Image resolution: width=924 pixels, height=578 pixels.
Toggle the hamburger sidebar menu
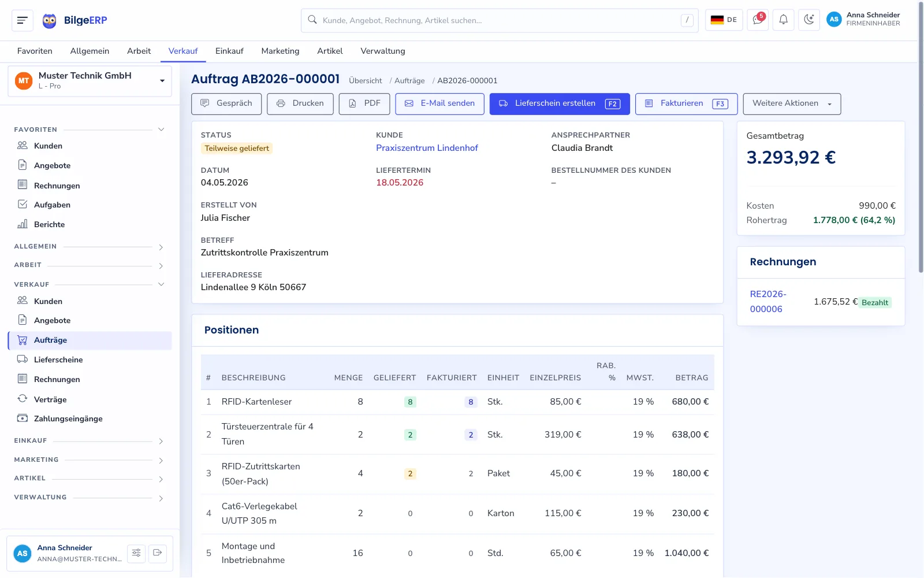(23, 20)
